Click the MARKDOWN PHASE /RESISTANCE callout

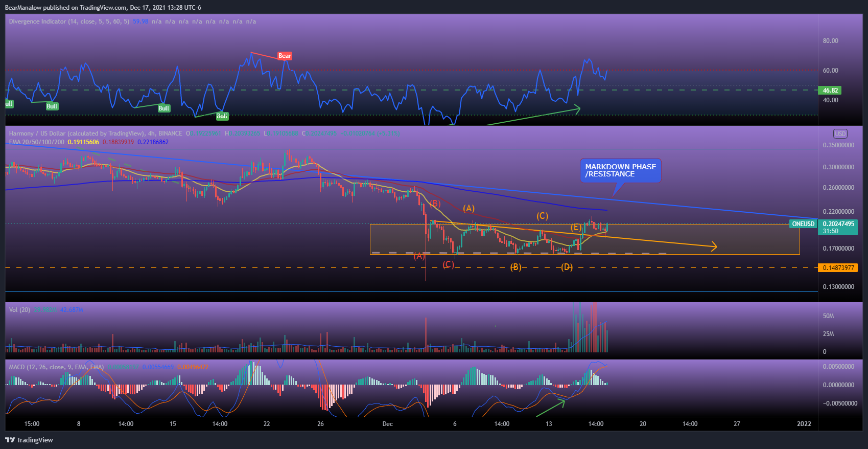tap(620, 170)
